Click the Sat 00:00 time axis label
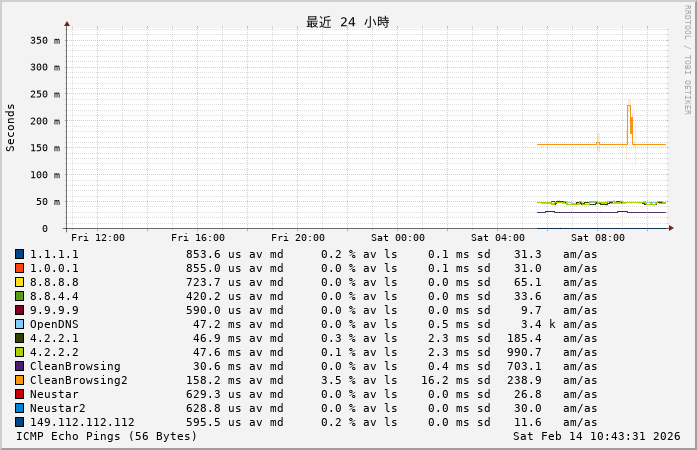Image resolution: width=697 pixels, height=450 pixels. pyautogui.click(x=397, y=238)
